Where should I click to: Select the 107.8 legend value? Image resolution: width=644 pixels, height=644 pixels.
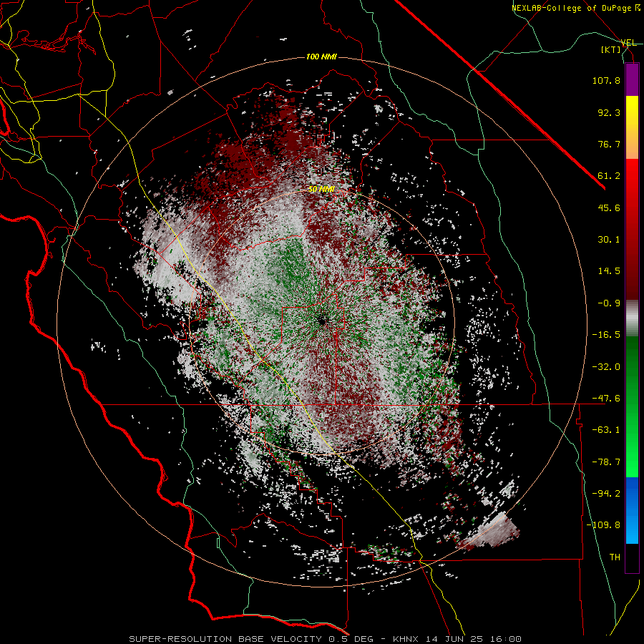tap(606, 80)
